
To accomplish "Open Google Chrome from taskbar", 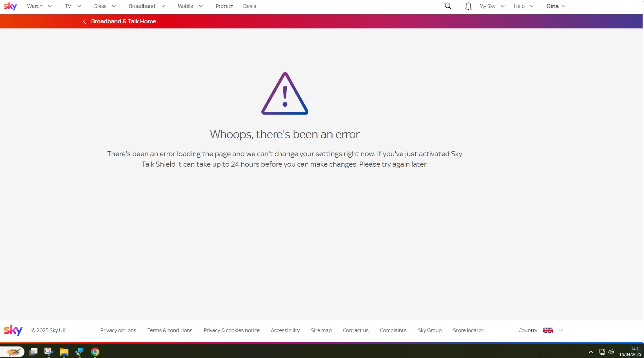I will click(95, 352).
